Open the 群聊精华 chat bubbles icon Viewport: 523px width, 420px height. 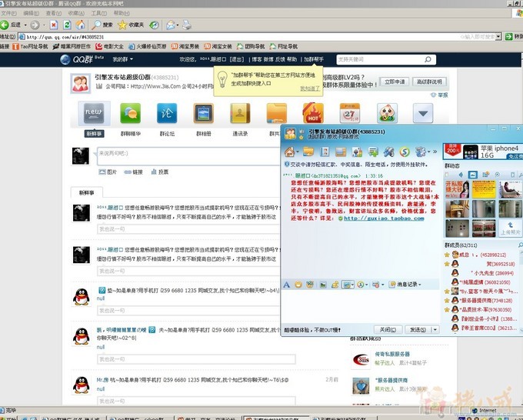click(131, 113)
